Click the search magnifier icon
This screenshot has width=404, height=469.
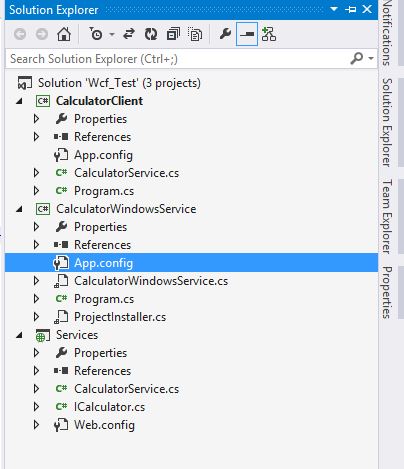356,58
